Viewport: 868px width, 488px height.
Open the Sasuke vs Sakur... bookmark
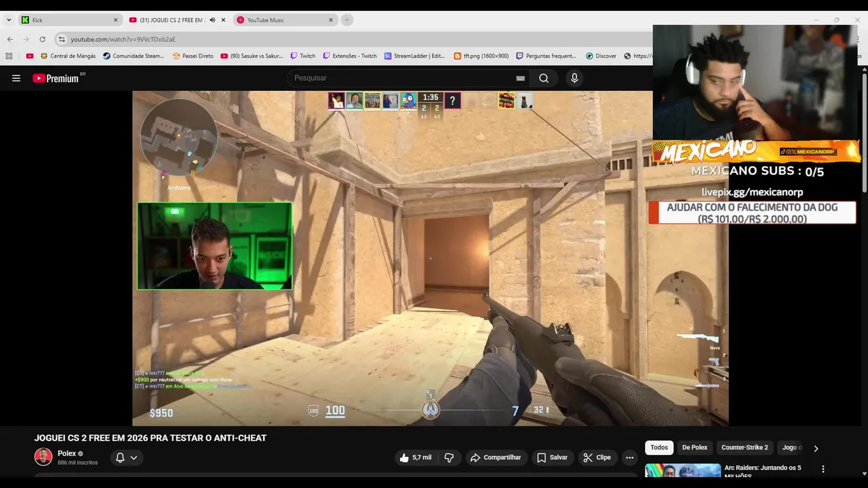tap(252, 56)
